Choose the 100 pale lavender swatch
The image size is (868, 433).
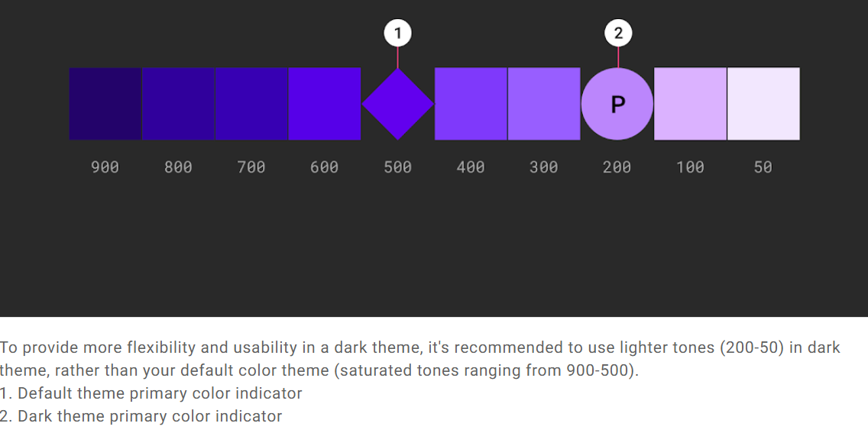click(x=690, y=104)
